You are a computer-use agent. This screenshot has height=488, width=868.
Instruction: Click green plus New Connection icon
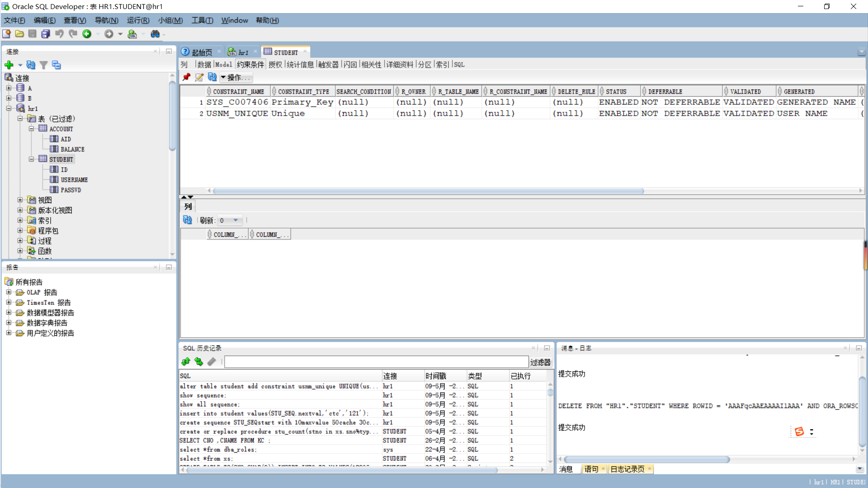click(x=9, y=65)
